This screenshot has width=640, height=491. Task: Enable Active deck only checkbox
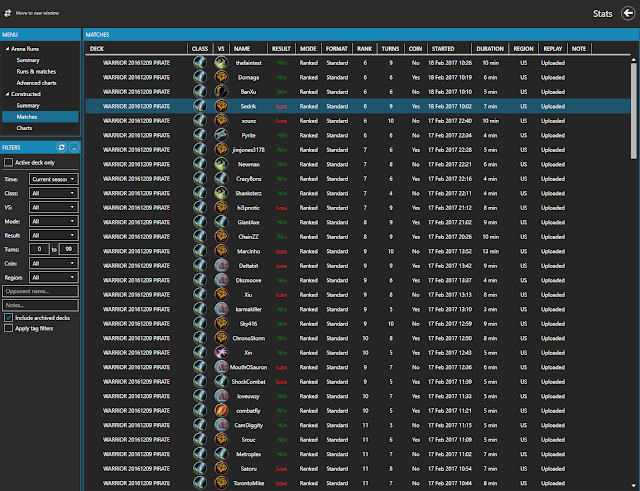(x=9, y=162)
